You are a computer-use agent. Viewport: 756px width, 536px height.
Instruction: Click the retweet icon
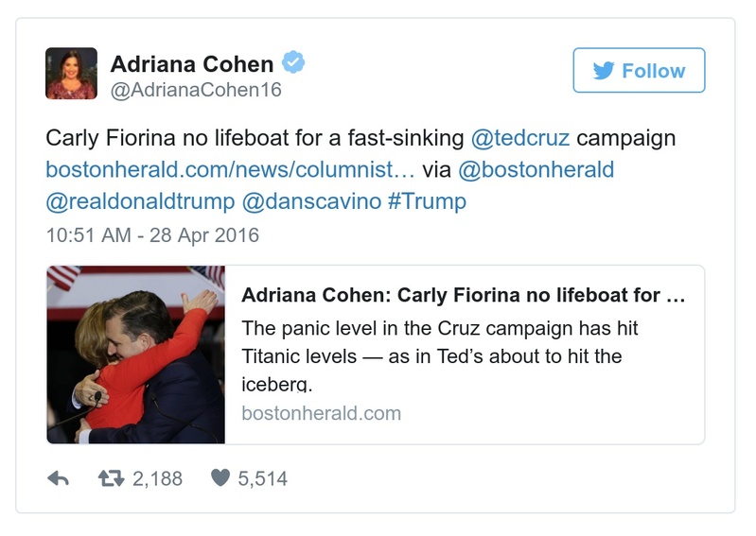tap(112, 478)
